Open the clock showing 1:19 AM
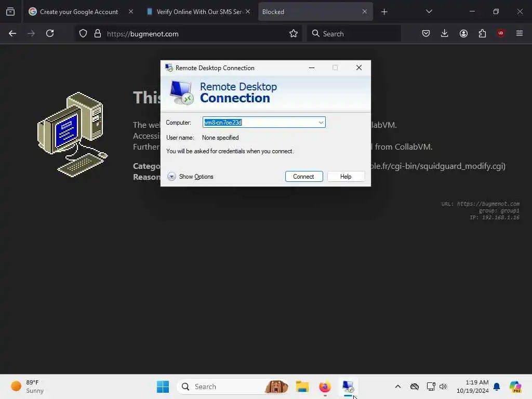Image resolution: width=532 pixels, height=399 pixels. point(472,387)
